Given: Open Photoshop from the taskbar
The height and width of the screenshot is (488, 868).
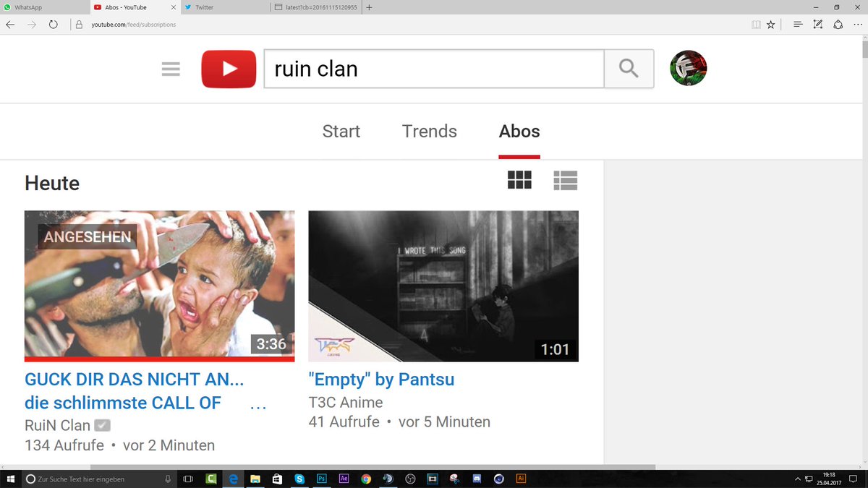Looking at the screenshot, I should pos(321,479).
